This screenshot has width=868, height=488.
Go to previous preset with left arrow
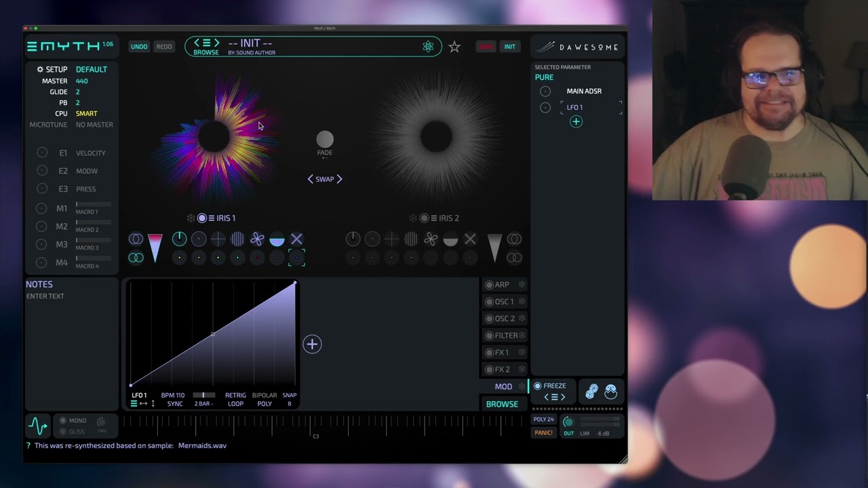(197, 43)
